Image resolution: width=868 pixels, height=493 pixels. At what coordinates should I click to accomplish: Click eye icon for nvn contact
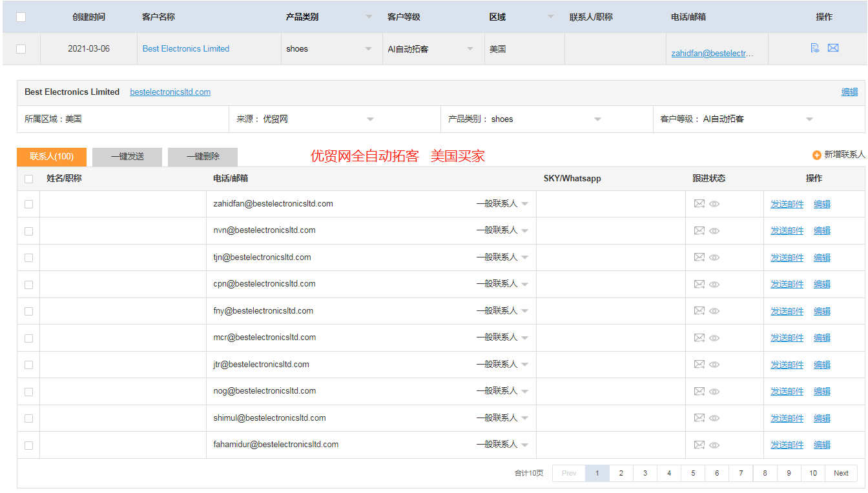714,230
